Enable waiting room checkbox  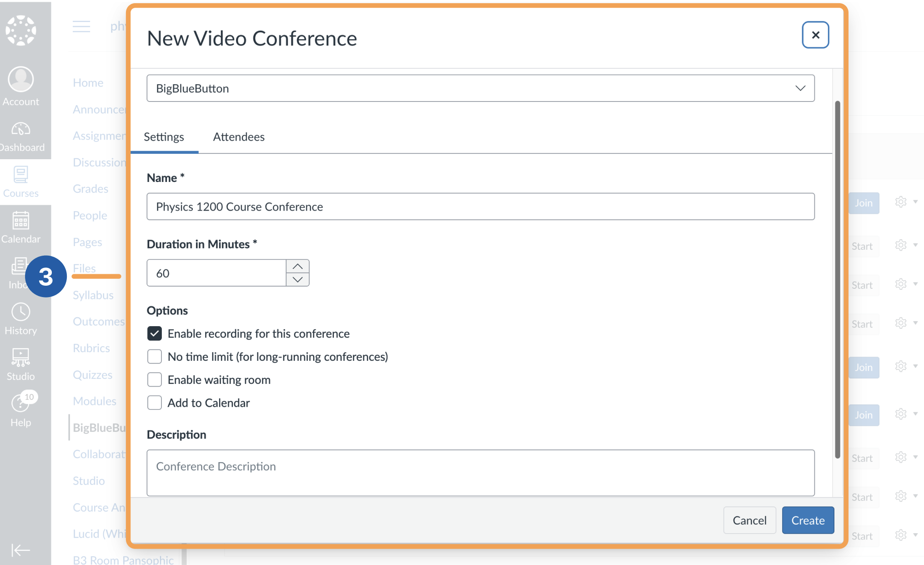[155, 380]
